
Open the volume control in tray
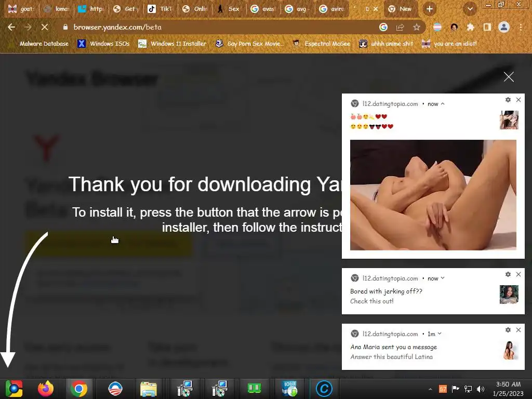point(481,389)
